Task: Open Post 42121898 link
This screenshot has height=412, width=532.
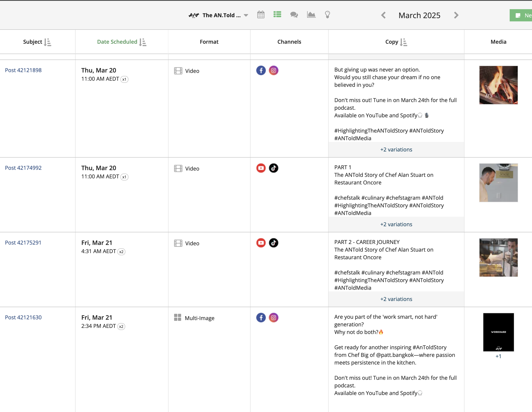Action: coord(23,70)
